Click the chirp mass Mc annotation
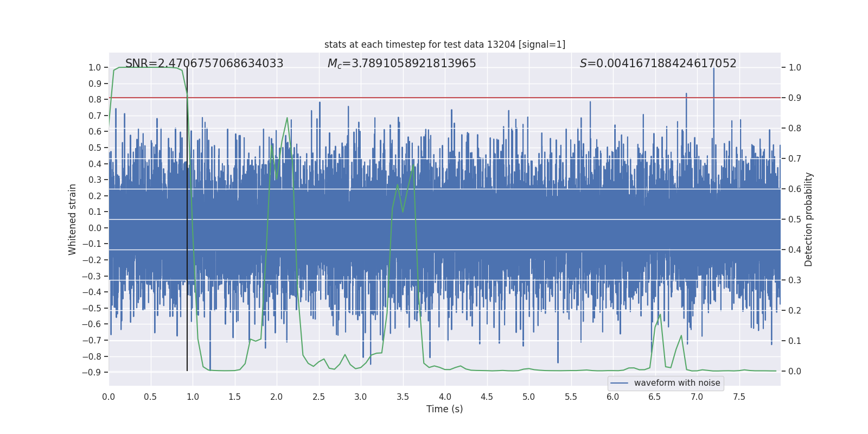868x434 pixels. pos(401,63)
